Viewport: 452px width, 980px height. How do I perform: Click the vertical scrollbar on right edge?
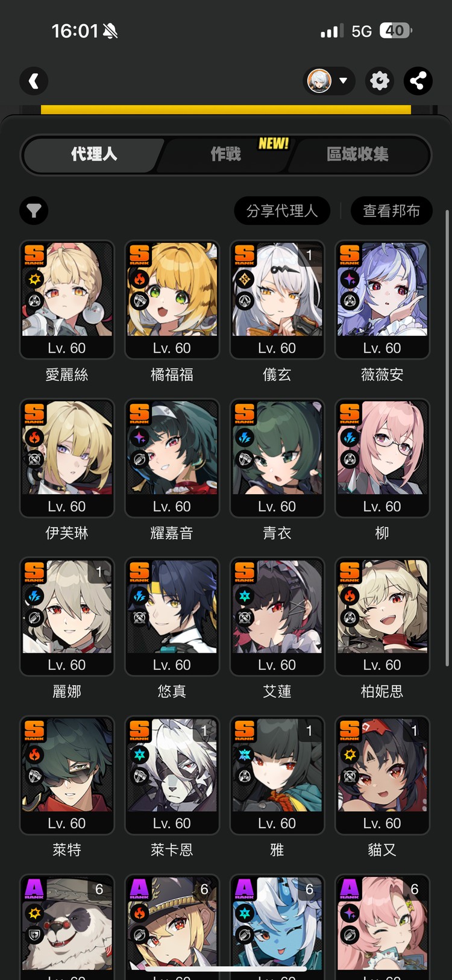pyautogui.click(x=447, y=438)
